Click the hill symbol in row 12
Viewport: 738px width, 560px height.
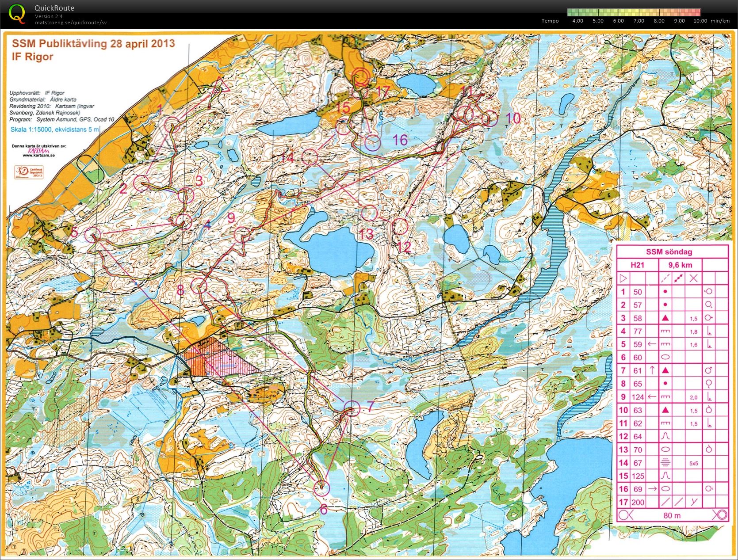pyautogui.click(x=665, y=436)
